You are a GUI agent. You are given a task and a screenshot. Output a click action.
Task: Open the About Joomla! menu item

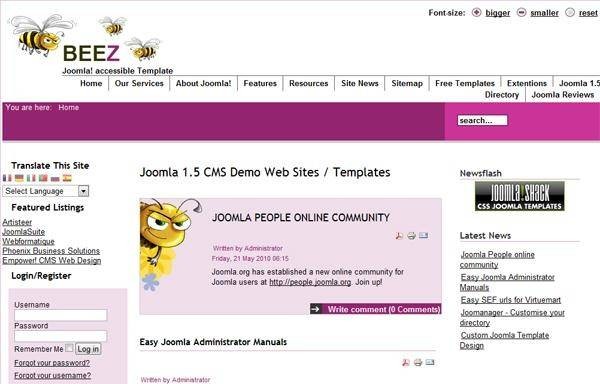tap(204, 83)
